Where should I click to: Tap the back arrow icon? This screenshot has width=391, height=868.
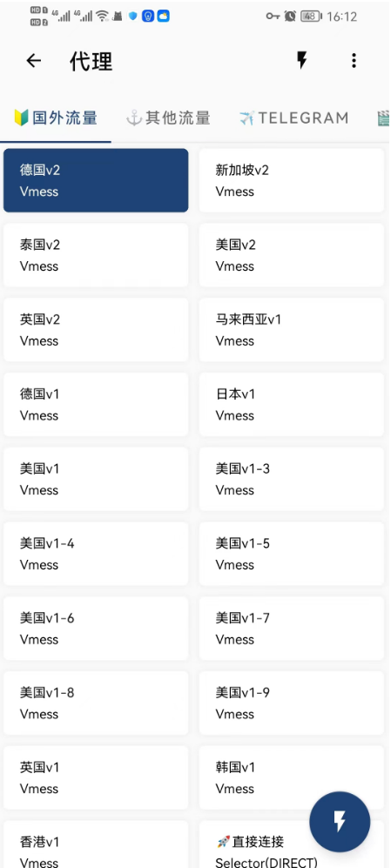[x=34, y=61]
